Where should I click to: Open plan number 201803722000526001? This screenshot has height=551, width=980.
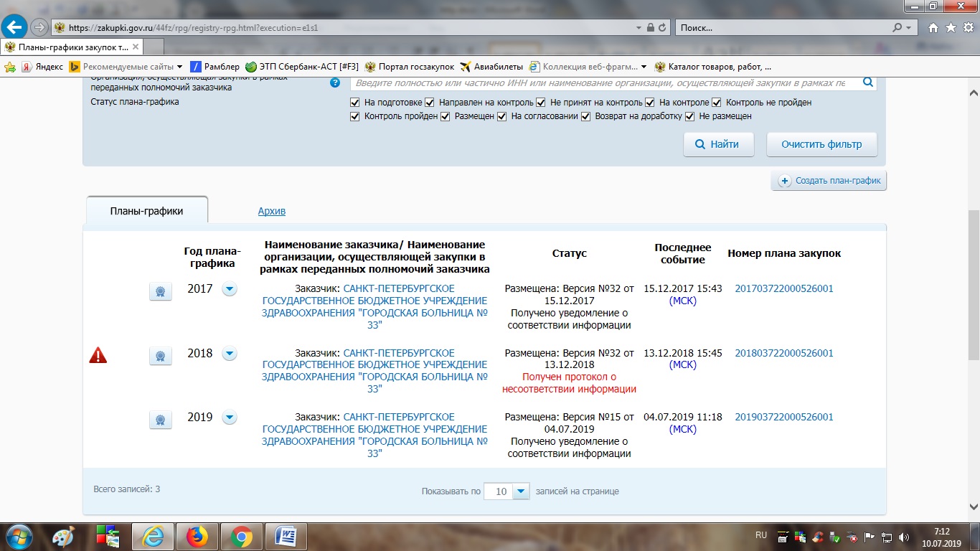[784, 354]
